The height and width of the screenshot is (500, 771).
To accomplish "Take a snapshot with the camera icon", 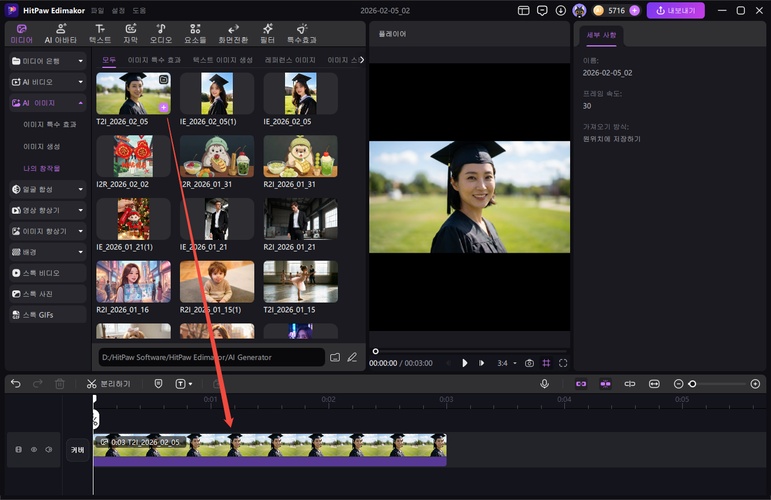I will click(529, 363).
